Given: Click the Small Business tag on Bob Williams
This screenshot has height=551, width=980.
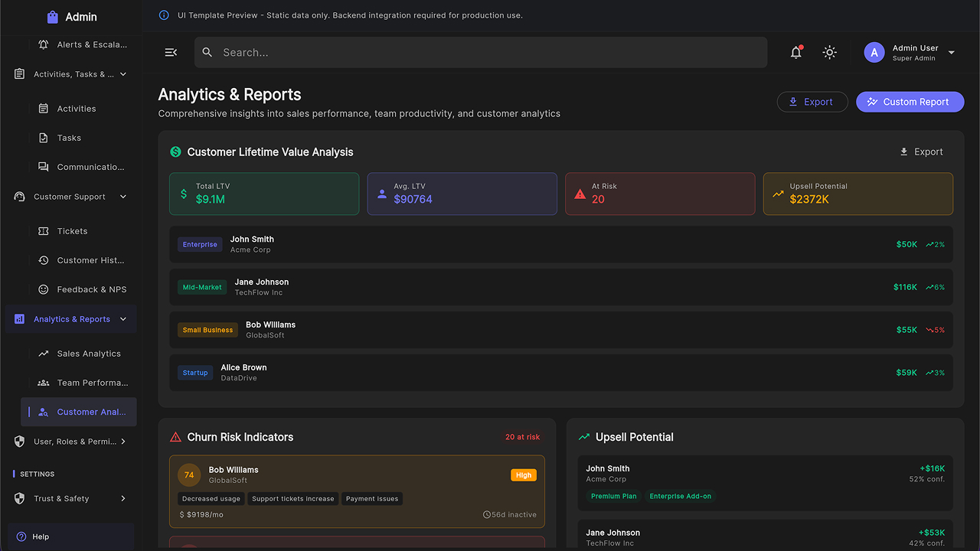Looking at the screenshot, I should point(207,330).
